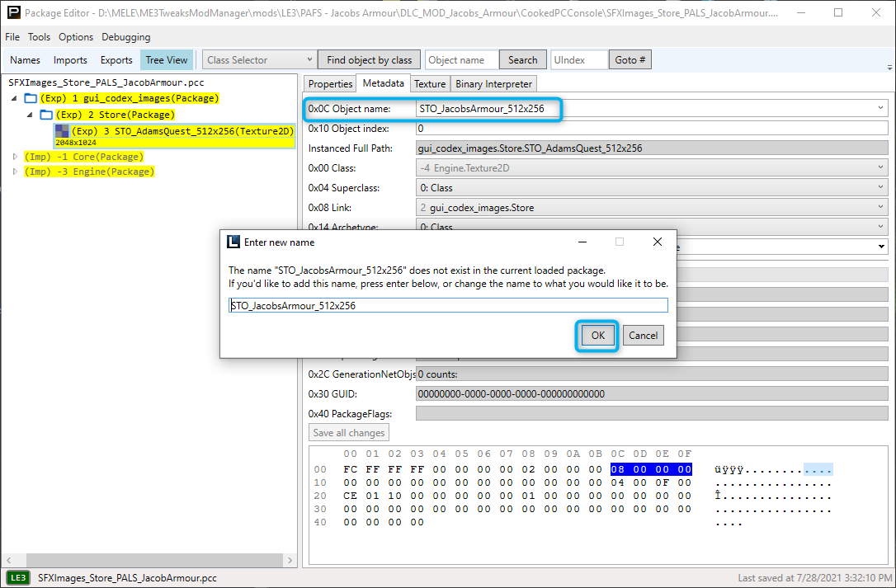Click the new name text field in dialog
The width and height of the screenshot is (896, 588).
click(448, 305)
